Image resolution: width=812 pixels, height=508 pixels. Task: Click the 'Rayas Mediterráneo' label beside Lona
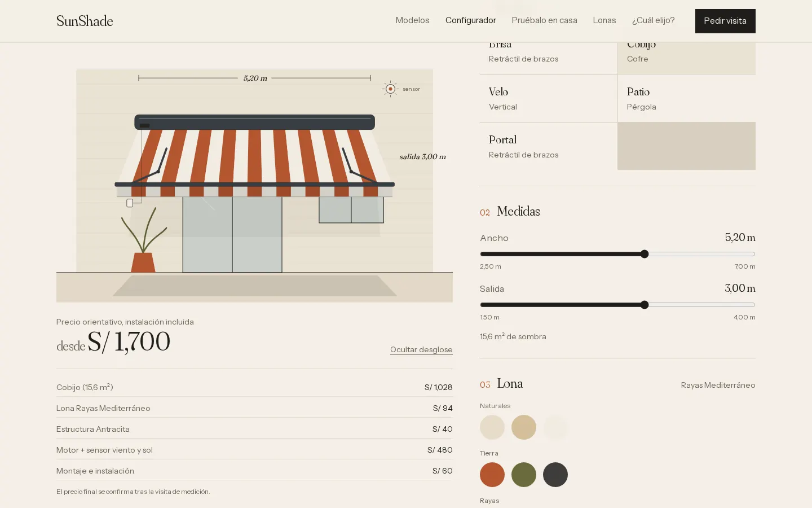click(718, 385)
